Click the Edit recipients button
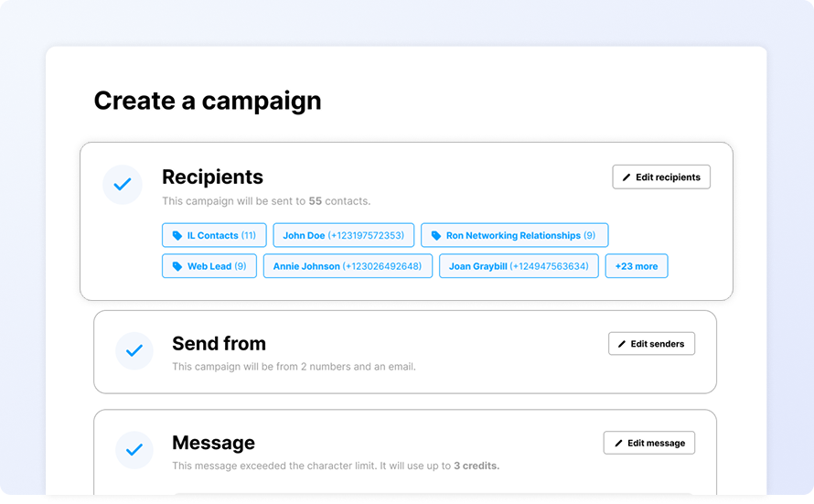814x504 pixels. (x=661, y=177)
